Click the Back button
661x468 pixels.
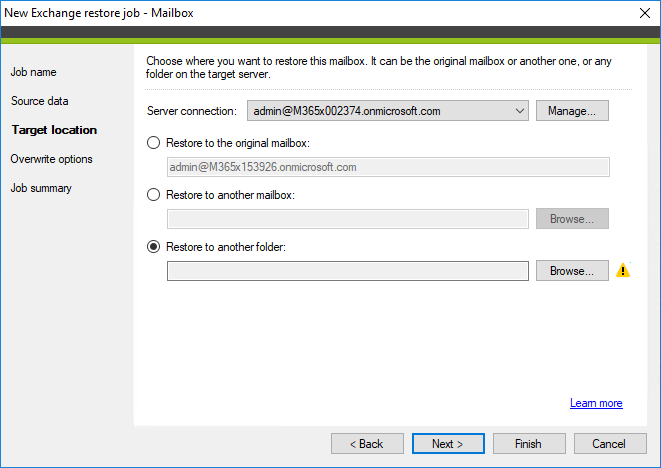[365, 443]
